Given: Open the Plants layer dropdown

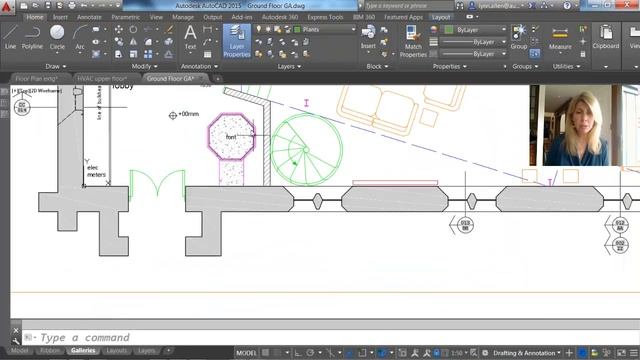Looking at the screenshot, I should [353, 29].
